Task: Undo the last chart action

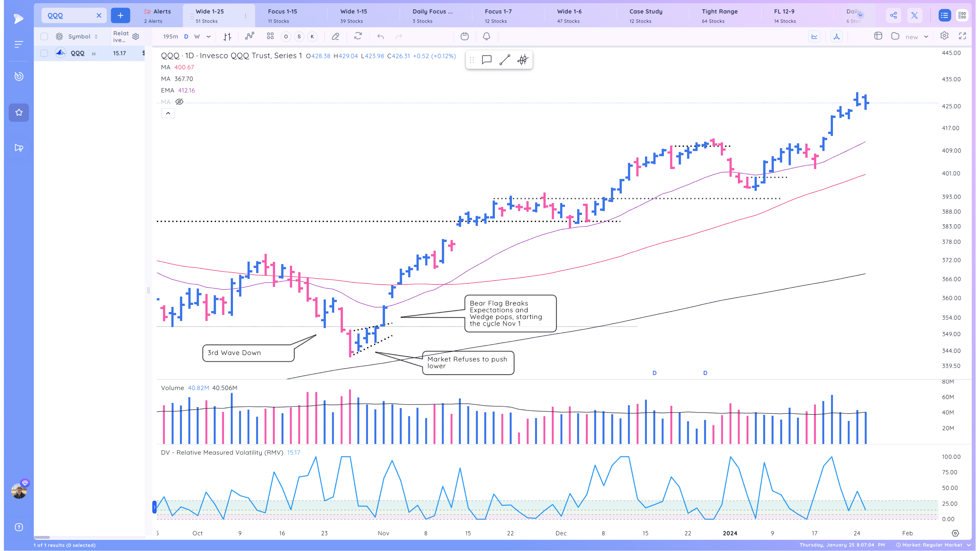Action: pos(380,37)
